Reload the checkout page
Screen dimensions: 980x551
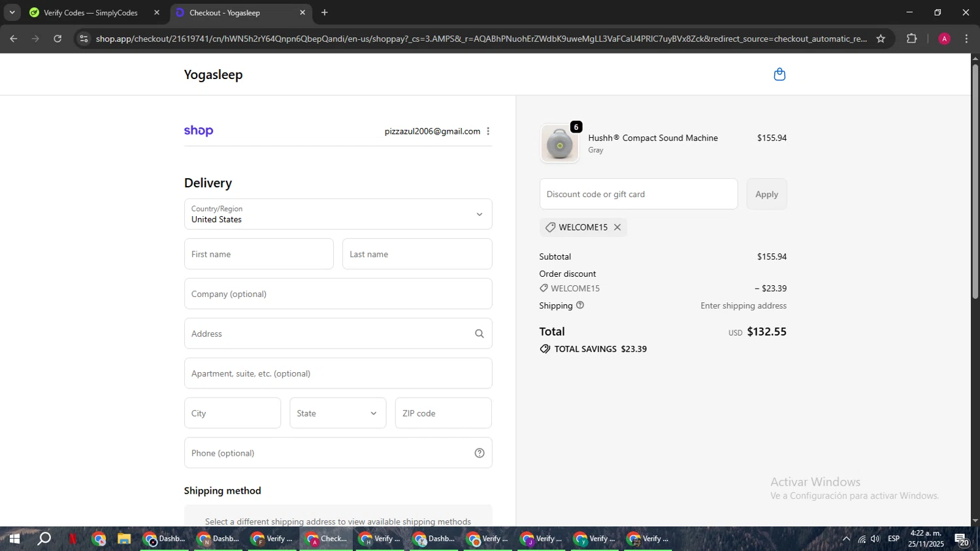(57, 39)
